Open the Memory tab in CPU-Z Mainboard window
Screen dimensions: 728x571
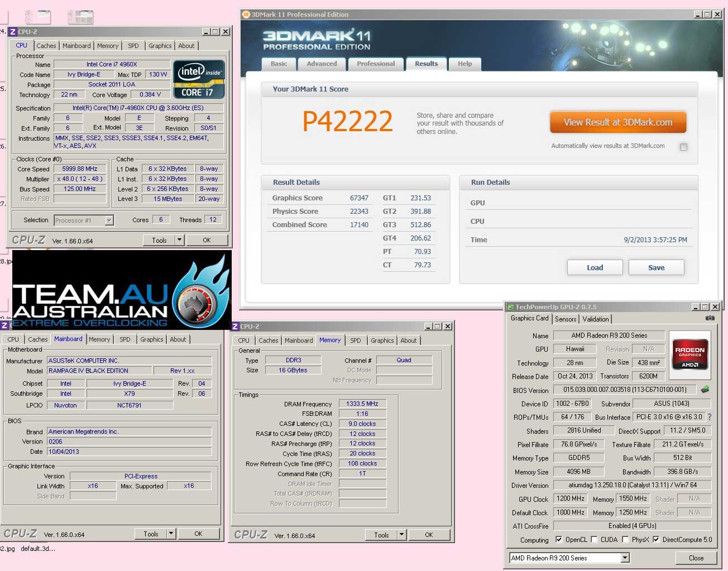(x=99, y=339)
